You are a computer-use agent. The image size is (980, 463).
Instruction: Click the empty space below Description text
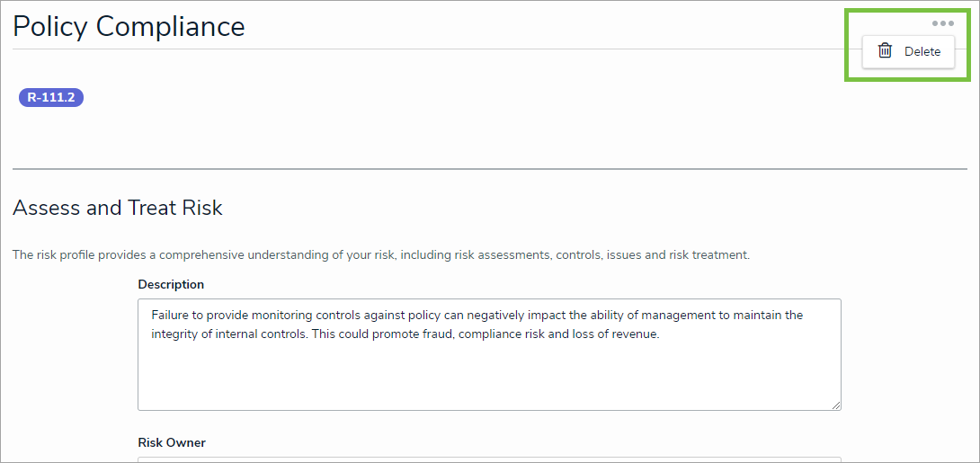[489, 378]
